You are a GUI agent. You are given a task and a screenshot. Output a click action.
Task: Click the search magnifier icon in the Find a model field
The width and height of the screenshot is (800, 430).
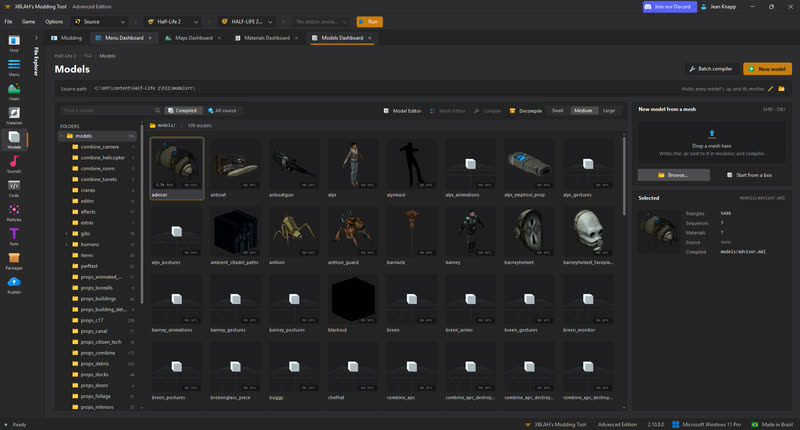158,110
